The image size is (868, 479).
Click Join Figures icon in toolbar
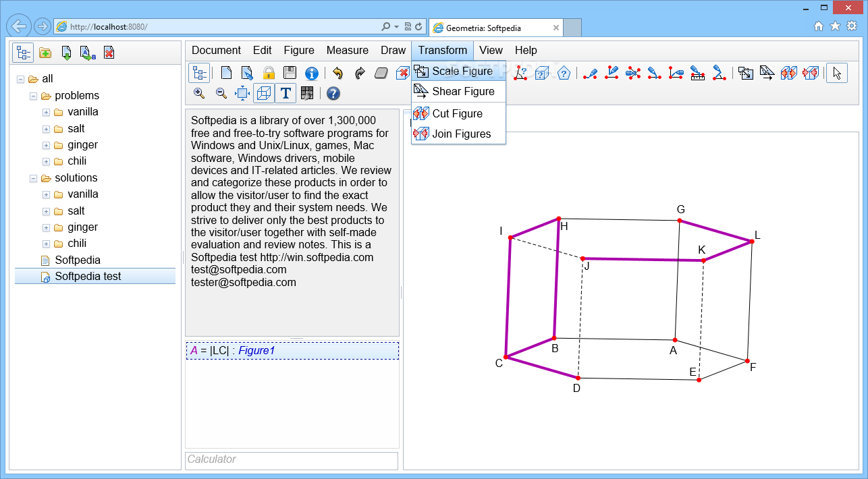pyautogui.click(x=810, y=73)
